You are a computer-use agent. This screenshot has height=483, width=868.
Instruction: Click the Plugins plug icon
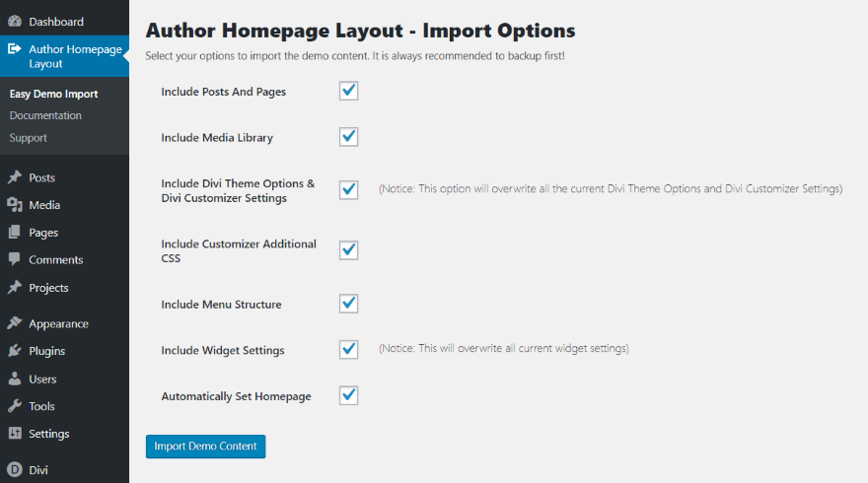pyautogui.click(x=15, y=351)
